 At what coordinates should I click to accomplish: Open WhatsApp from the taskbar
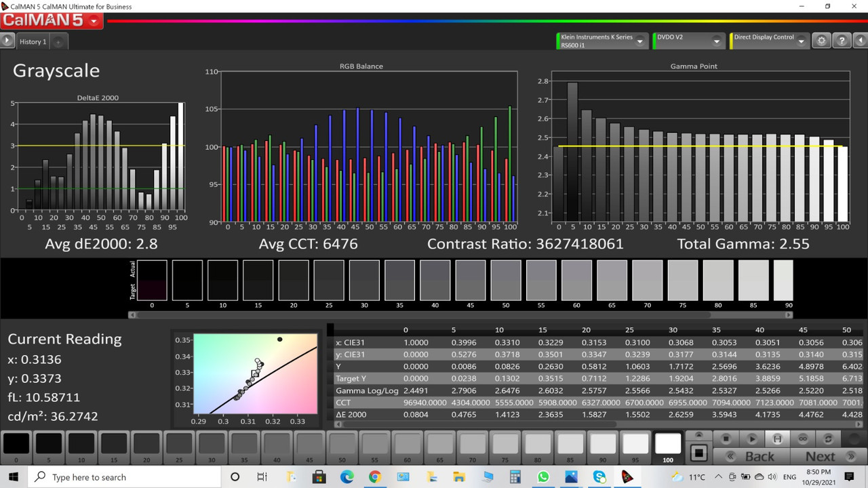(x=542, y=477)
